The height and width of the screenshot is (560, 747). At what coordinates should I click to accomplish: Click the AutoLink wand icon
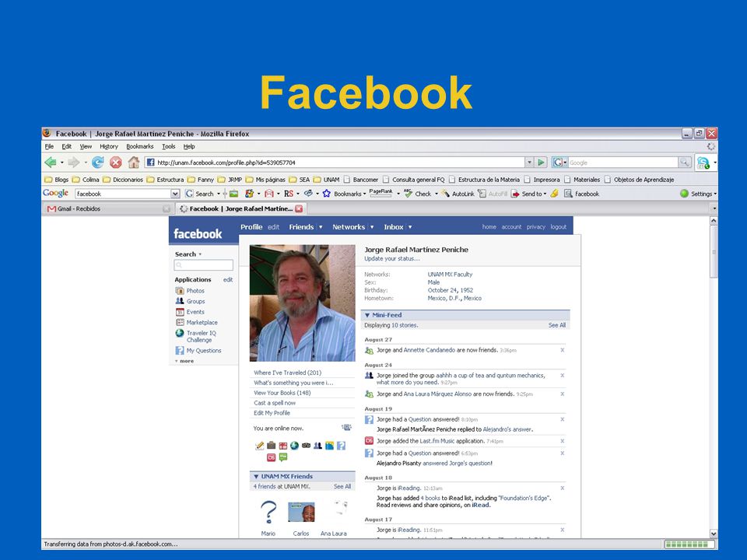coord(445,194)
